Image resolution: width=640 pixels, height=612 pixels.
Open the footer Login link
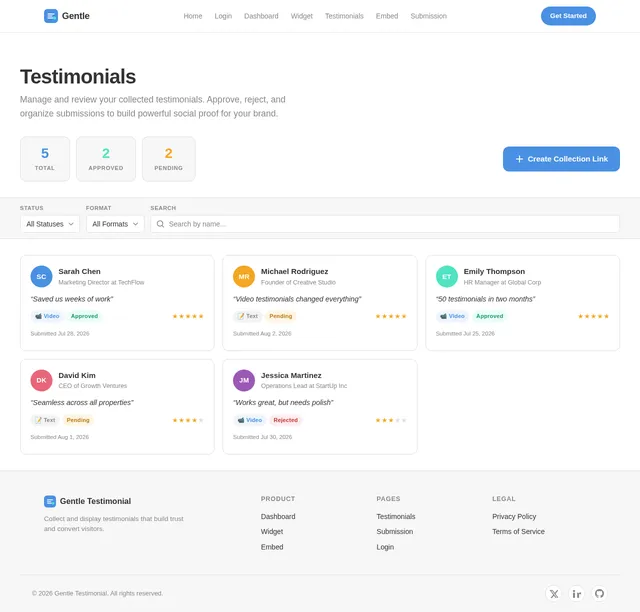tap(385, 547)
